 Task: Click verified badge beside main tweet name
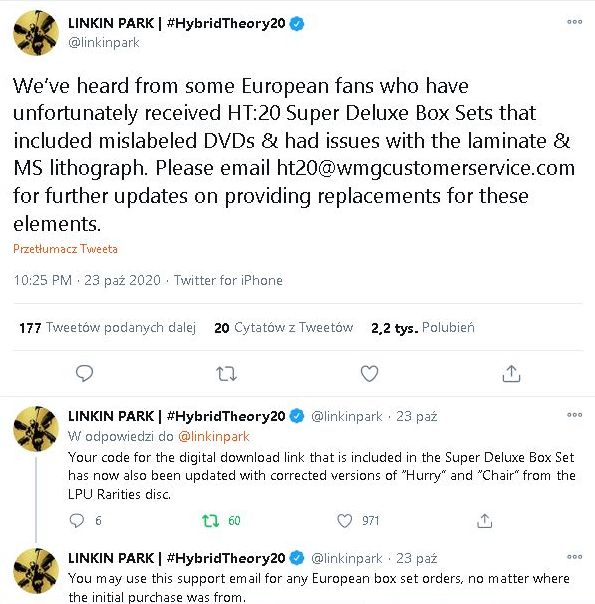click(297, 23)
